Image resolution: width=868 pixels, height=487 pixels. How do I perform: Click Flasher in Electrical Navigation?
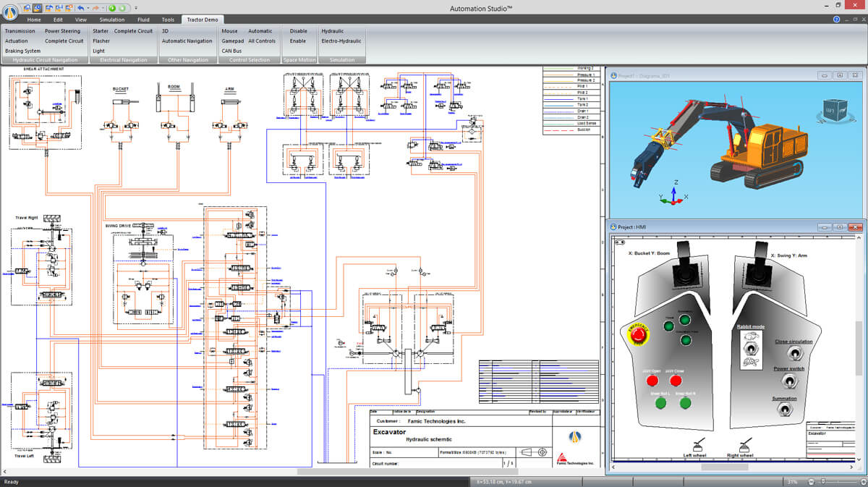click(101, 41)
